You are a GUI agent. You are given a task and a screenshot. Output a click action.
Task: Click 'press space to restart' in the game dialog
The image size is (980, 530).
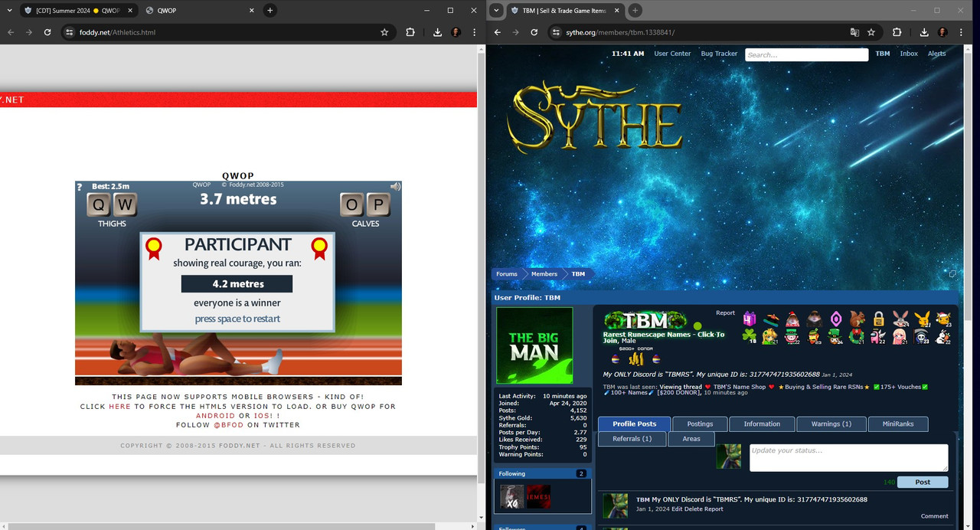tap(237, 319)
